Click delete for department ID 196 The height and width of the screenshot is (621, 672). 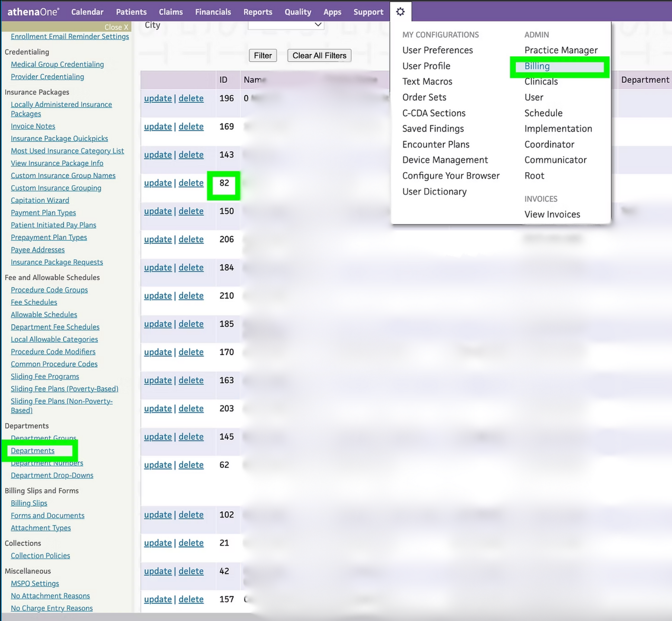[191, 98]
